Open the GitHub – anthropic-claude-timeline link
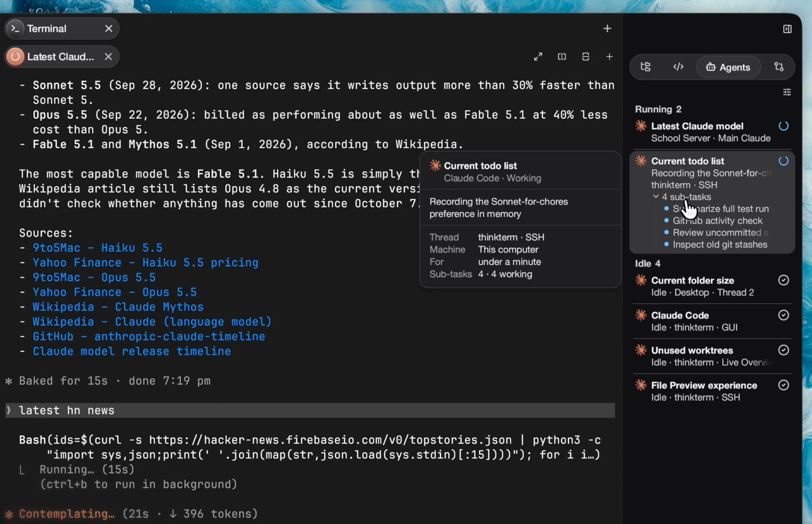The width and height of the screenshot is (812, 524). 149,336
